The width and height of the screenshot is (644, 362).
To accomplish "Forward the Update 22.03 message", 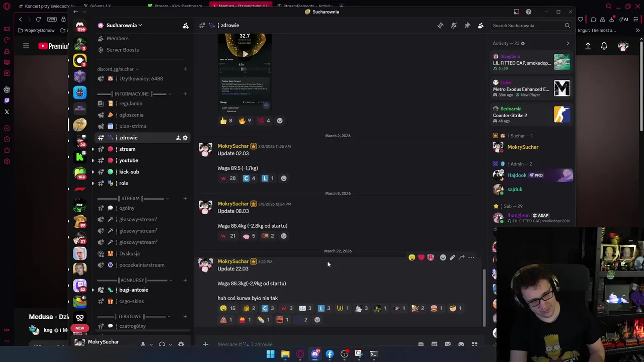I will click(x=462, y=257).
